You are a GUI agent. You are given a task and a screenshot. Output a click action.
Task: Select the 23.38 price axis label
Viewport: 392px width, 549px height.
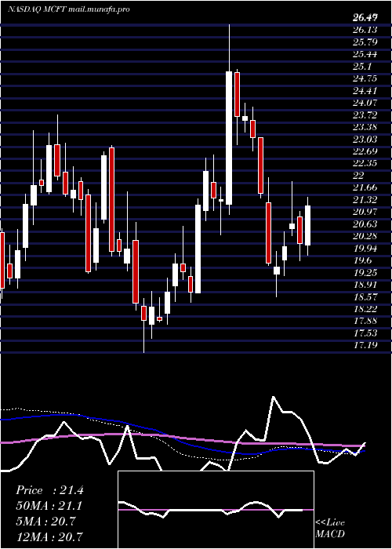tap(365, 127)
